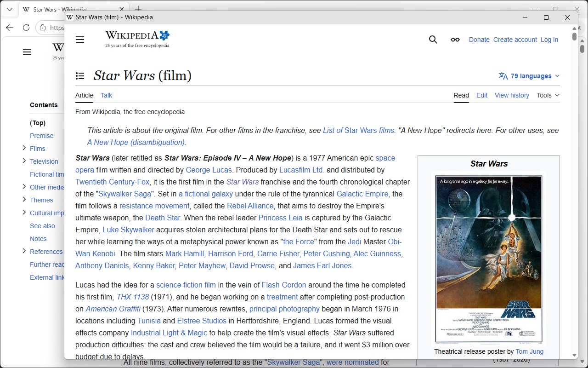The height and width of the screenshot is (368, 588).
Task: Click the Wikipedia favicon in the front window title bar
Action: (x=70, y=17)
